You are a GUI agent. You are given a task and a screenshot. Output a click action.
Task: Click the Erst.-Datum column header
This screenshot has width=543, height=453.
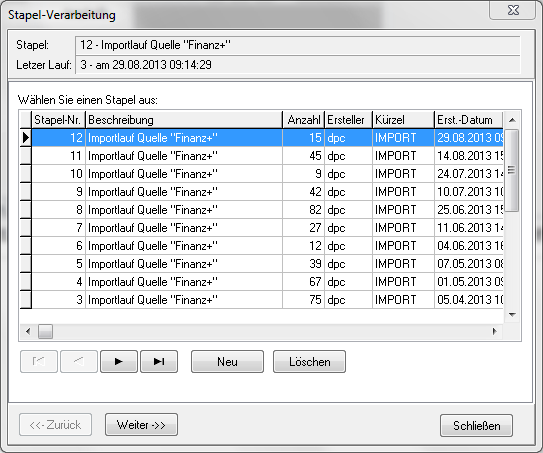(x=469, y=120)
